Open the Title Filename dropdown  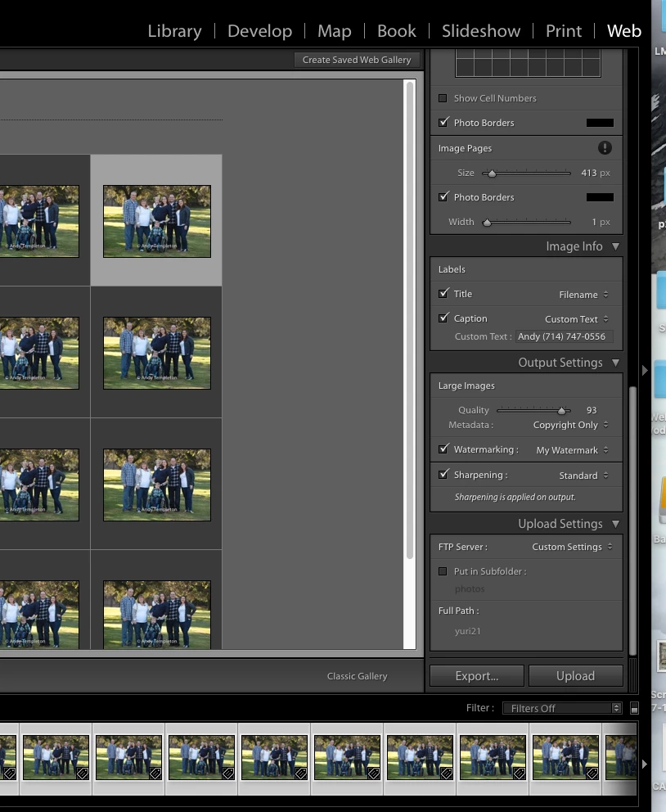[583, 295]
